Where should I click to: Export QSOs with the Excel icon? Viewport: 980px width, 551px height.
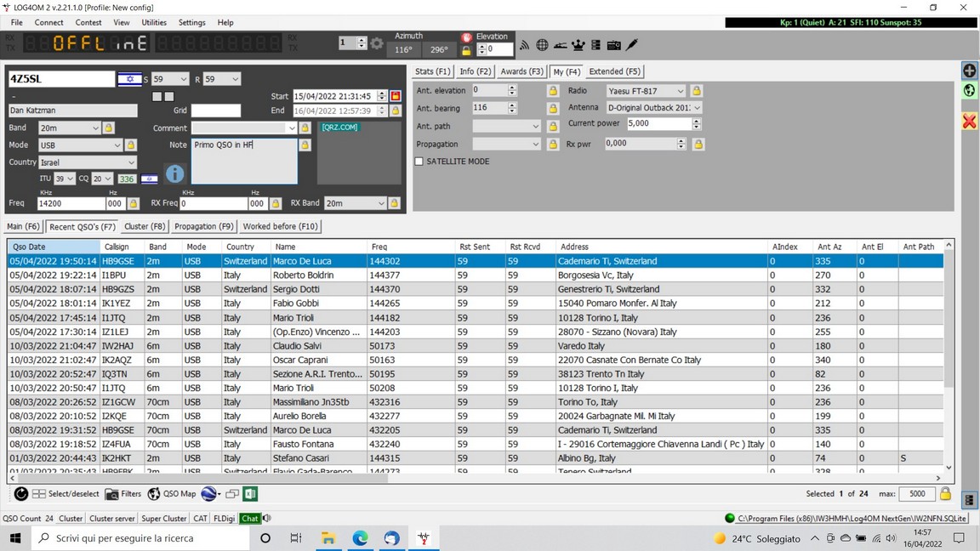click(x=250, y=493)
